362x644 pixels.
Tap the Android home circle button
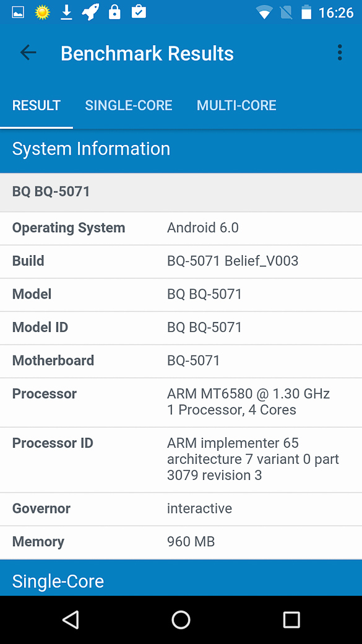tap(181, 619)
